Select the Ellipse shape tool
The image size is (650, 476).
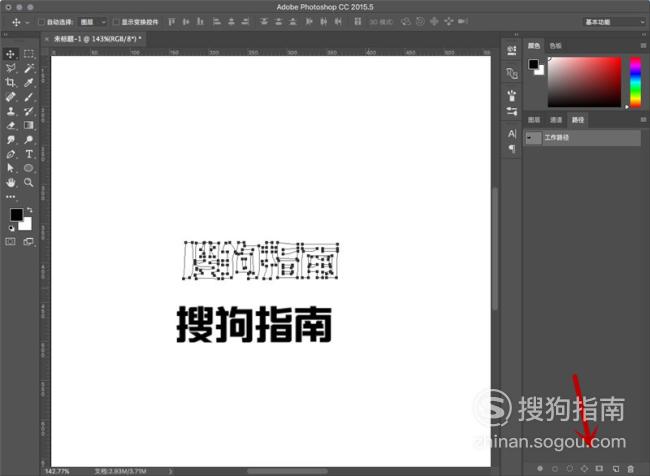click(x=29, y=168)
